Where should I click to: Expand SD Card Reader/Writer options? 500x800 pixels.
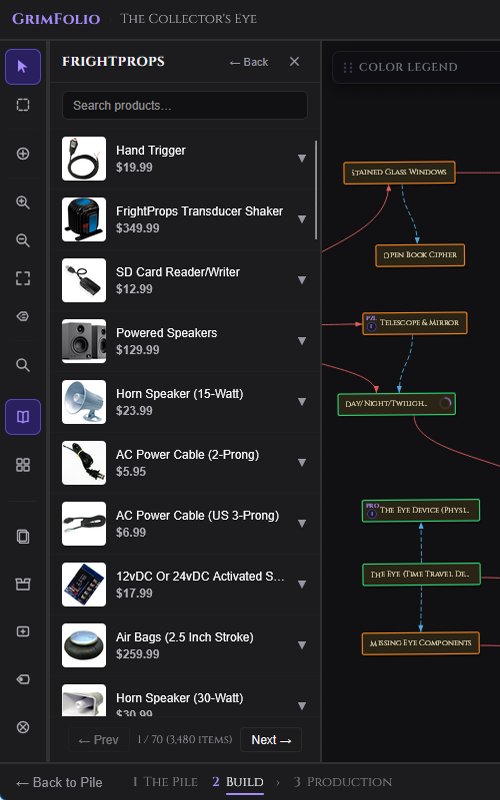coord(302,280)
